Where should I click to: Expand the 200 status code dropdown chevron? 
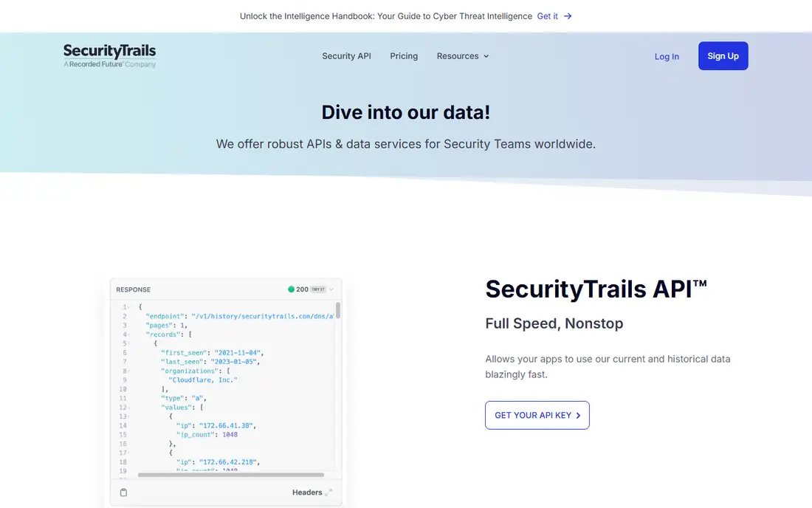[x=331, y=289]
